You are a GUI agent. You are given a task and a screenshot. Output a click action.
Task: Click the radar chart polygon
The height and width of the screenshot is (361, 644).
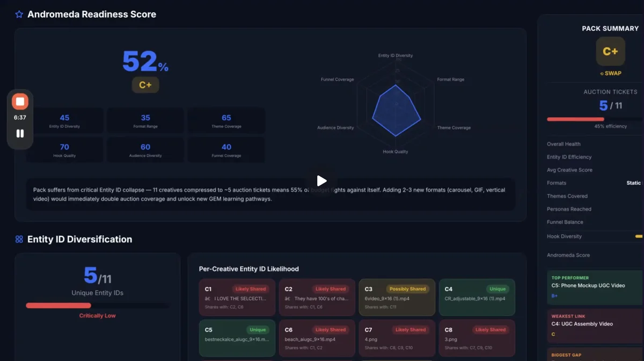click(x=396, y=110)
